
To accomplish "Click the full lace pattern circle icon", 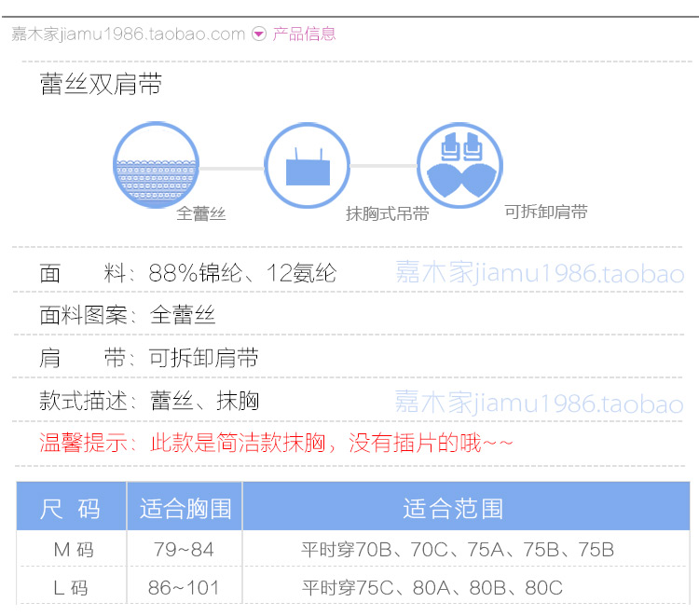I will pyautogui.click(x=157, y=166).
